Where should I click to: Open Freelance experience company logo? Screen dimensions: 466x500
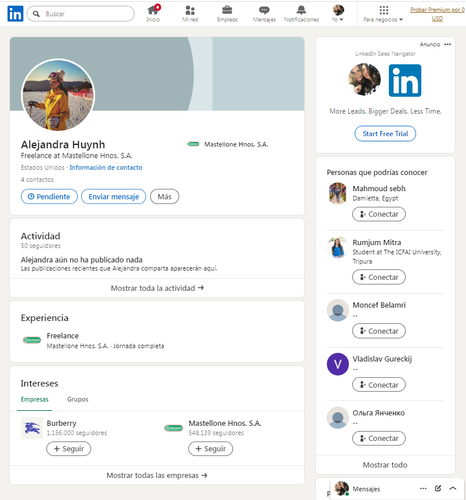point(32,340)
